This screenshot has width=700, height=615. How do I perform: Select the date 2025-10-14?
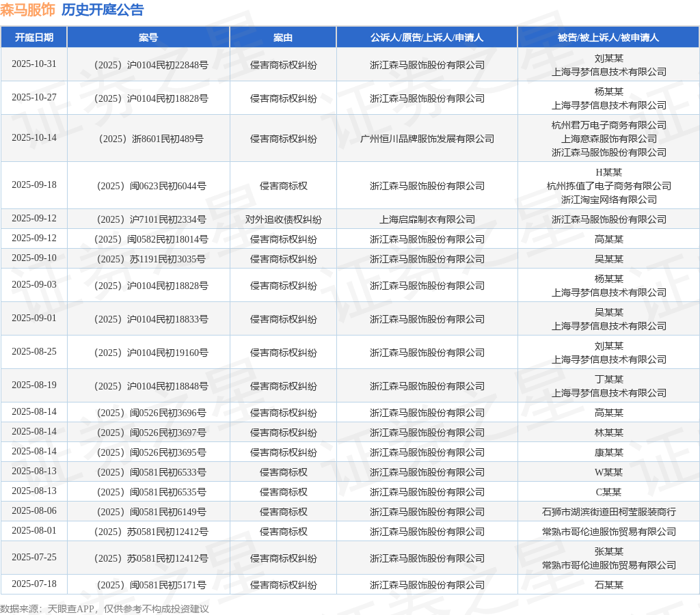click(x=34, y=137)
